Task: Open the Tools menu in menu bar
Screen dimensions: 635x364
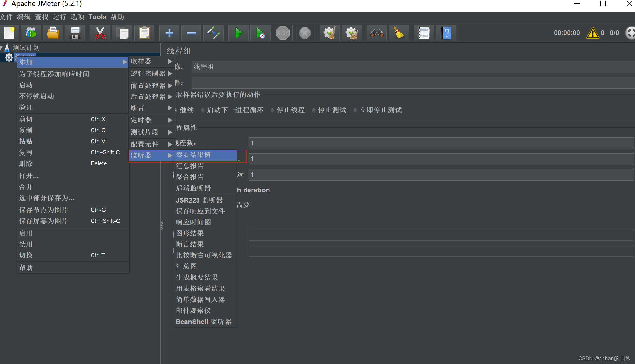Action: (x=97, y=17)
